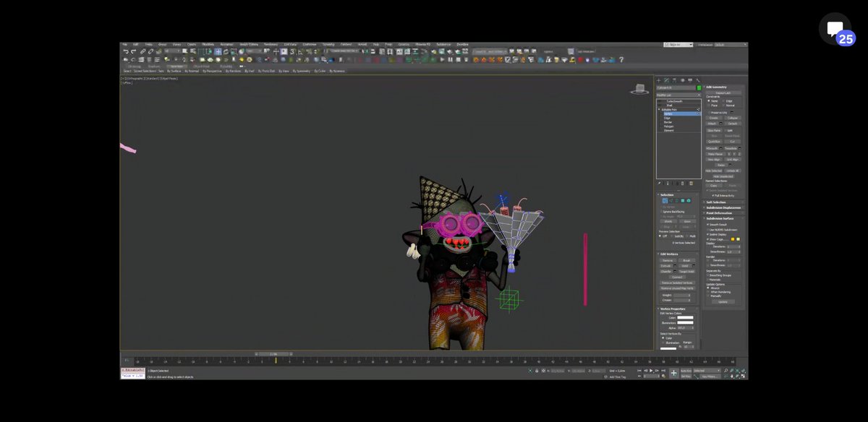Viewport: 868px width, 422px height.
Task: Open the Hierarchy tab in the command panel
Action: click(674, 80)
